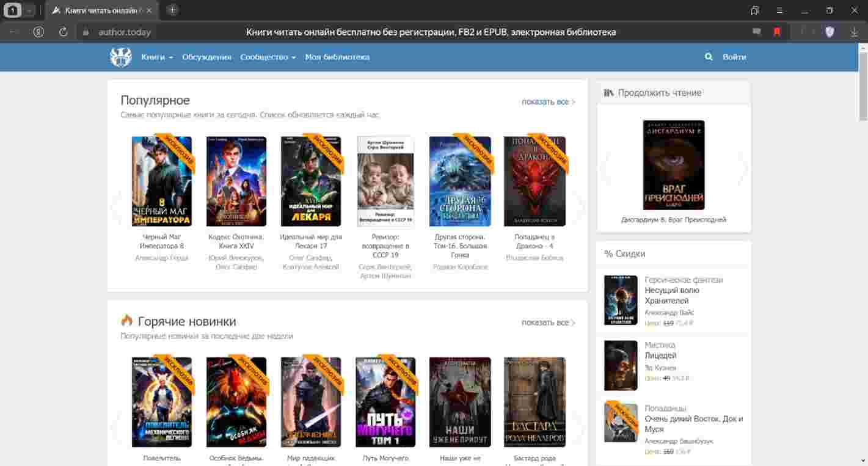The image size is (868, 466).
Task: Click the reviews comment icon in the address bar
Action: (x=757, y=32)
